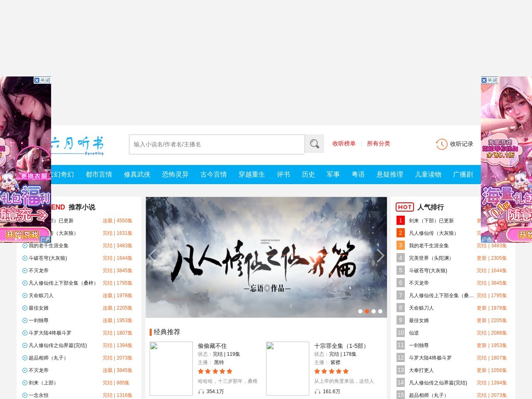
Task: Click the 六月听书 site logo
Action: click(77, 145)
